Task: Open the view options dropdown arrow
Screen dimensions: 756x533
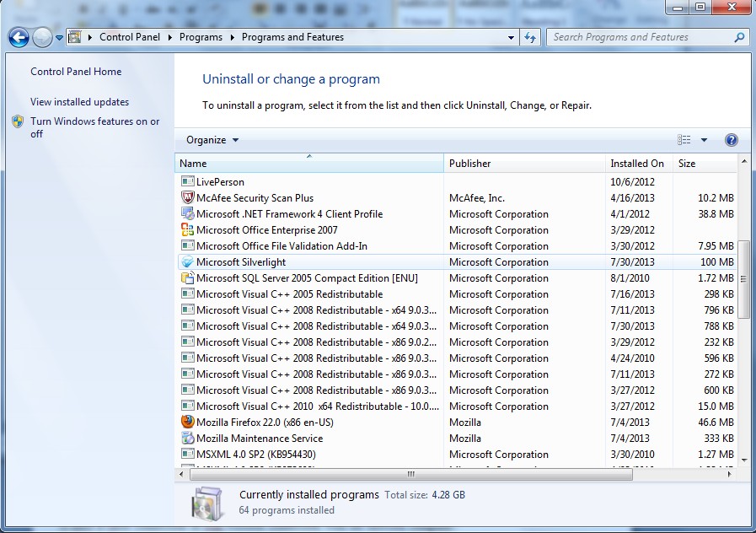Action: [704, 140]
